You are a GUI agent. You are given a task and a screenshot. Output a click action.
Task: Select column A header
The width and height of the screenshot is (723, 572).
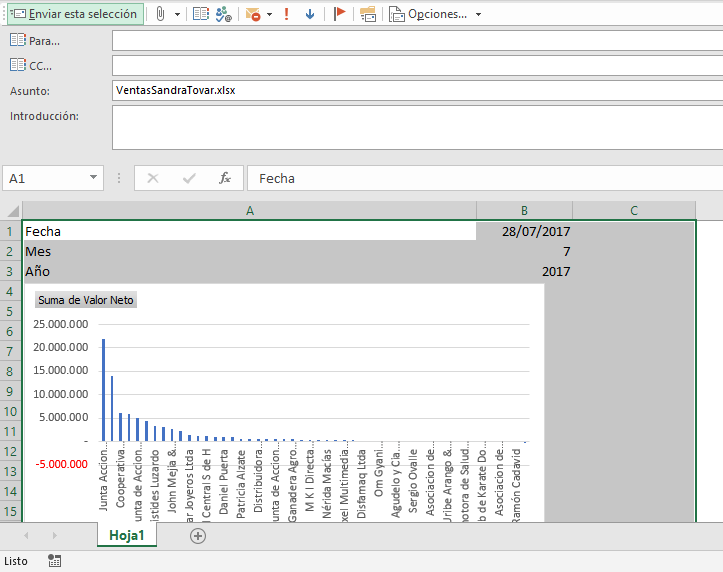coord(249,211)
